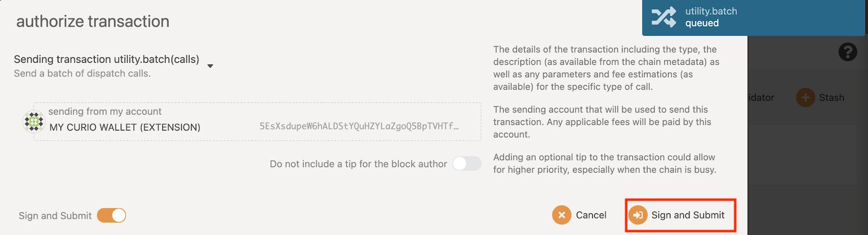Click the shuffle icon in the utility.batch notification

pos(663,17)
